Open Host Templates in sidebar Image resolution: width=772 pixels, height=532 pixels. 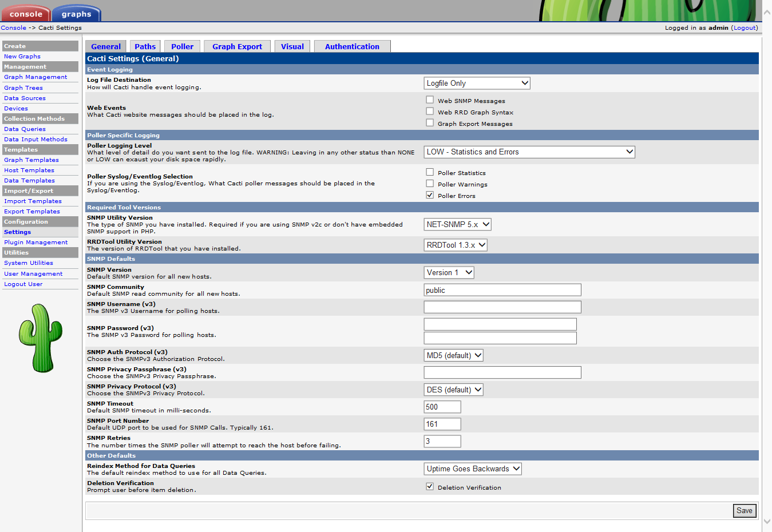(x=29, y=170)
